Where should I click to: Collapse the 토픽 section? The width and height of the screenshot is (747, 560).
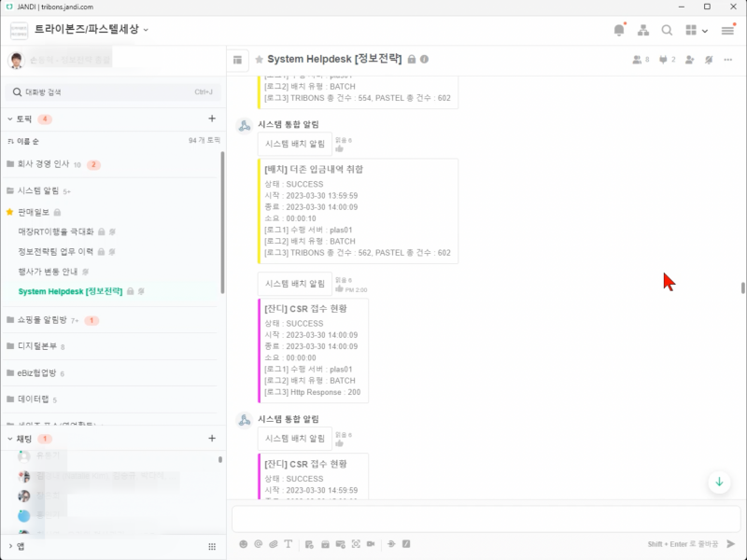10,119
